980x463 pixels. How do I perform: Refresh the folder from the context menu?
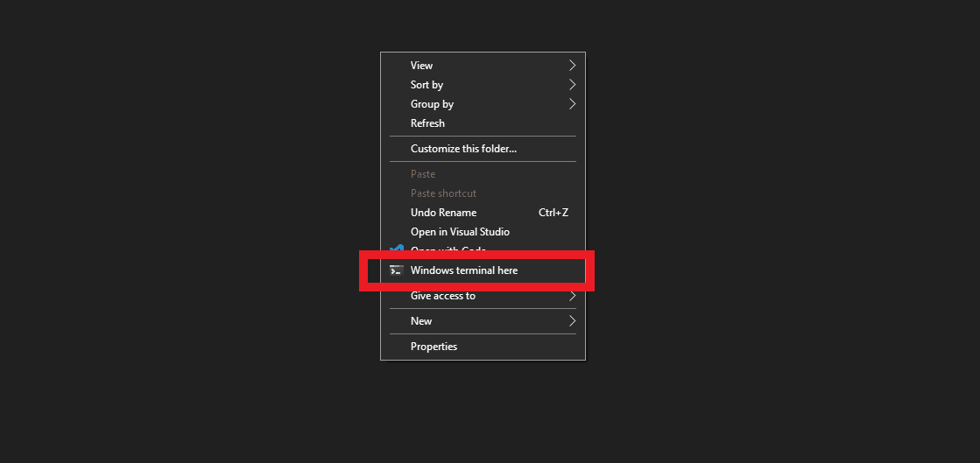coord(427,123)
